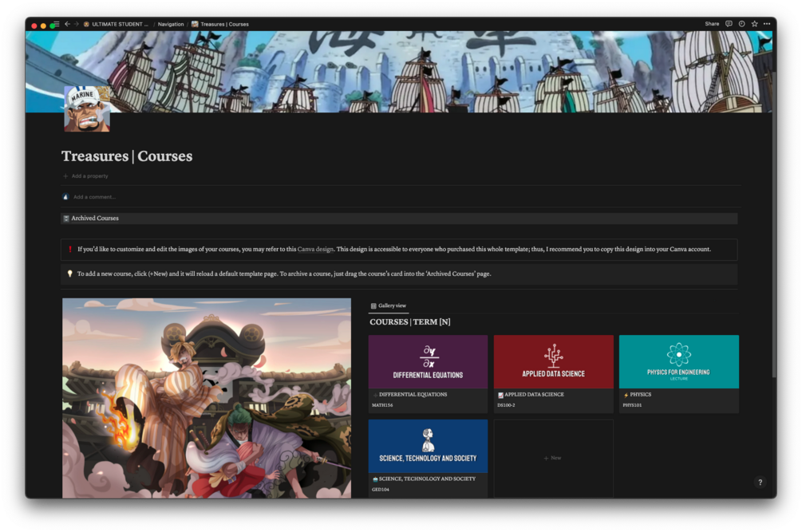Click DIFFERENTIAL EQUATIONS card title text
802x532 pixels.
coord(413,395)
